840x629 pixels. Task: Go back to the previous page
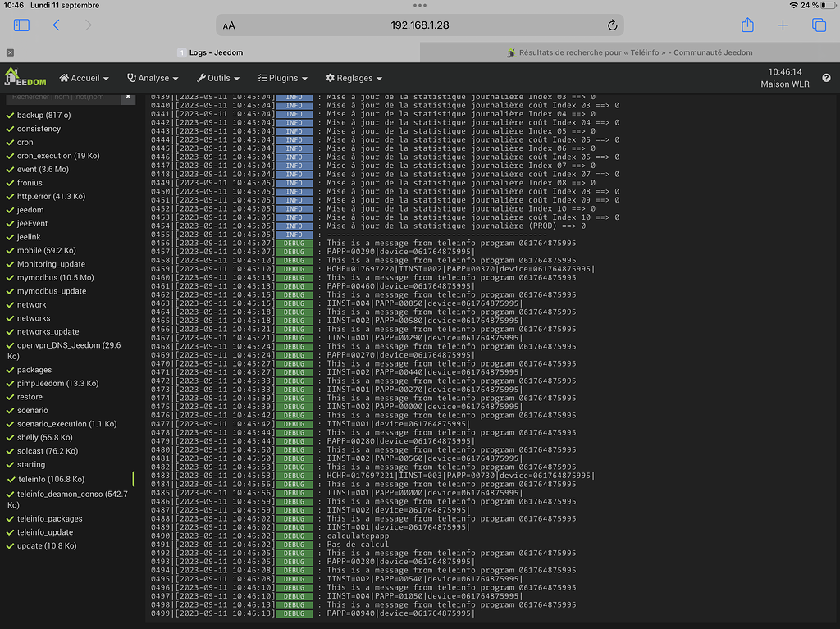point(56,25)
